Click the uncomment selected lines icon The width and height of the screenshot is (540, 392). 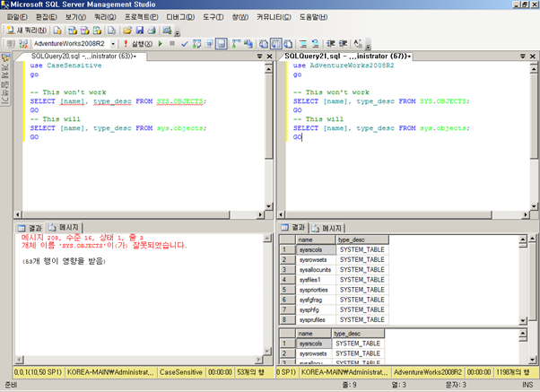coord(315,44)
